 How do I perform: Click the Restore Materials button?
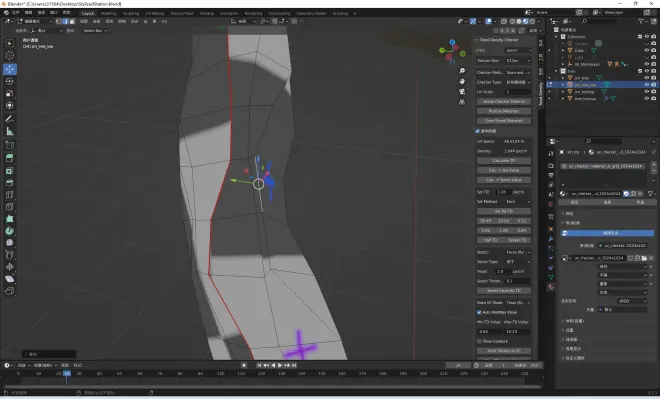click(x=504, y=111)
